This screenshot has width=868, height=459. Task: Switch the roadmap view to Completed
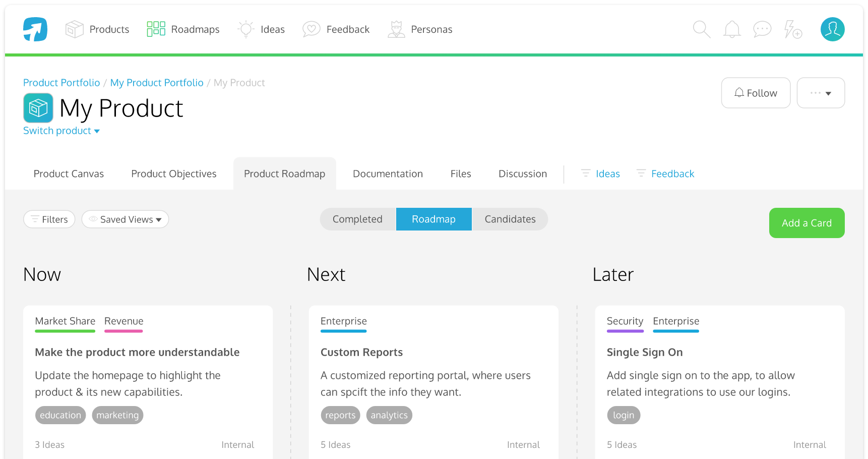[x=357, y=219]
